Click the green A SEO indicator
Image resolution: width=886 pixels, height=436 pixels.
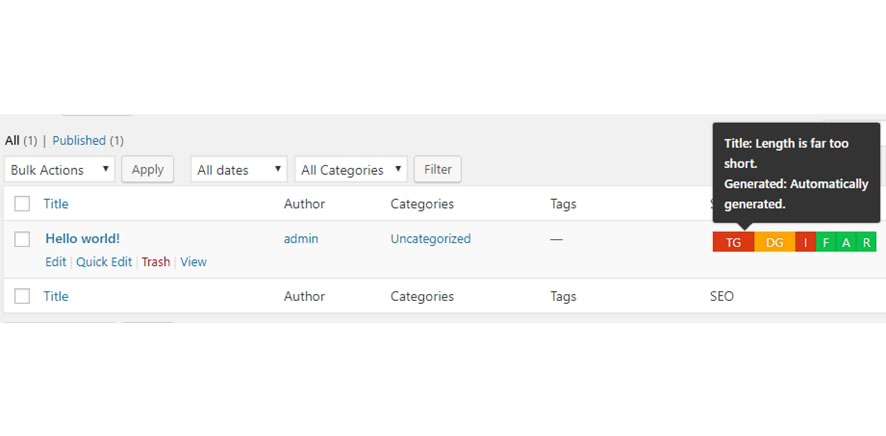click(846, 242)
